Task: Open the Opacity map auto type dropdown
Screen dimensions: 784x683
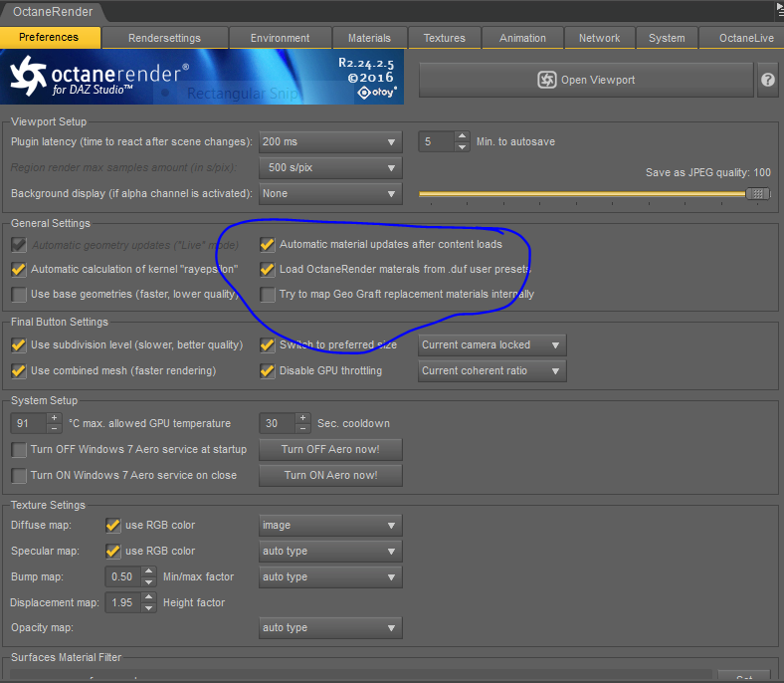Action: coord(330,628)
